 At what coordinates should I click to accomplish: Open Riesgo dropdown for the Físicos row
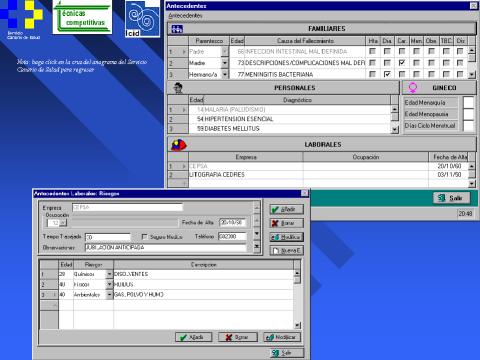pos(109,284)
